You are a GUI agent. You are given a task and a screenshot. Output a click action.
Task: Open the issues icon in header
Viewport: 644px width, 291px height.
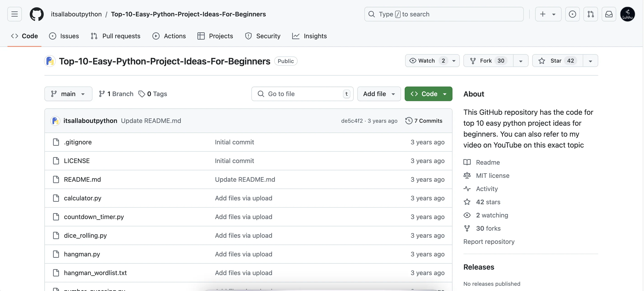point(572,14)
